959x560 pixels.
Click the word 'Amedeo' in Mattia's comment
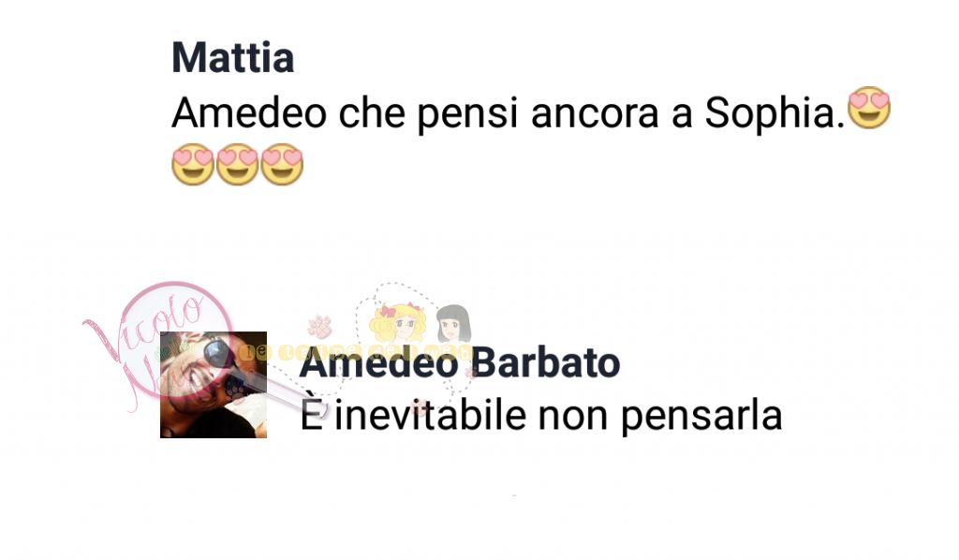(249, 113)
